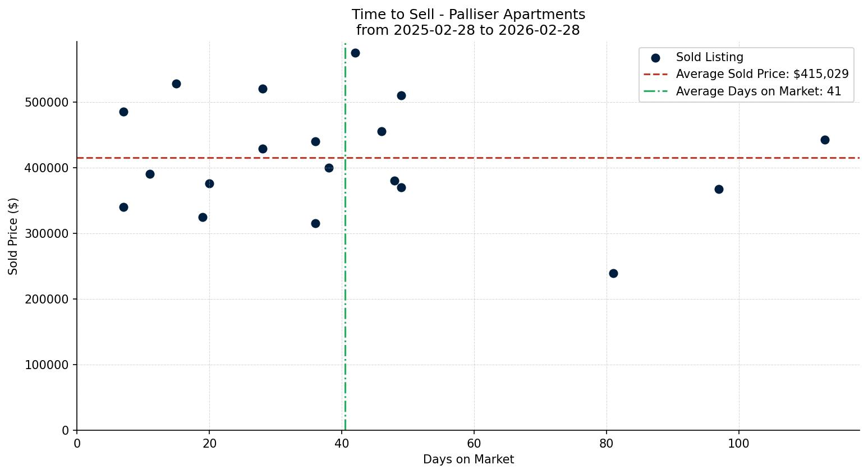Click the green dash-dot legend line sample

tap(655, 91)
